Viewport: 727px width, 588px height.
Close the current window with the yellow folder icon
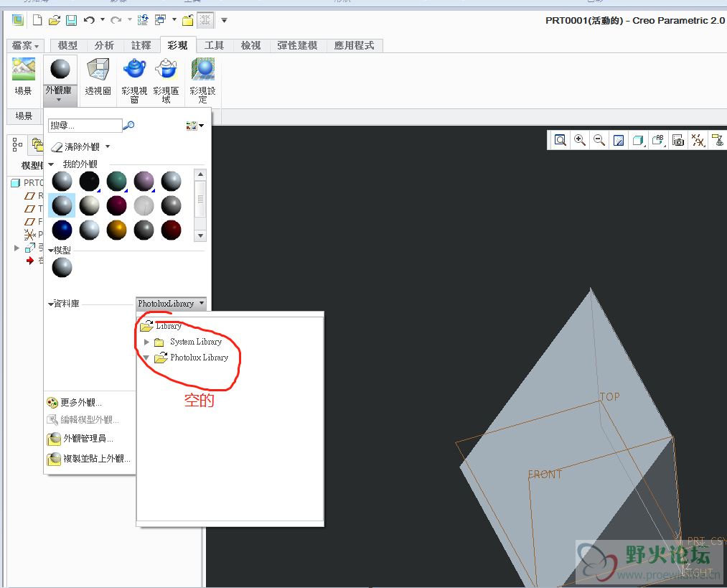pos(188,20)
